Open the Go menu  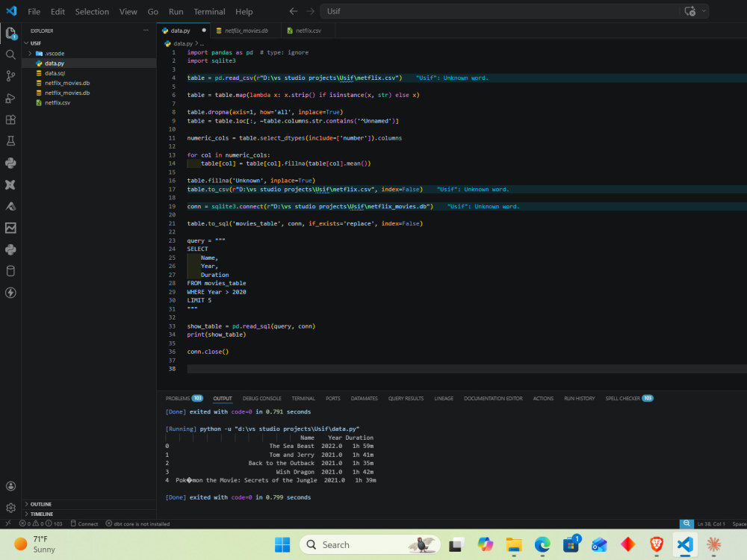coord(153,11)
